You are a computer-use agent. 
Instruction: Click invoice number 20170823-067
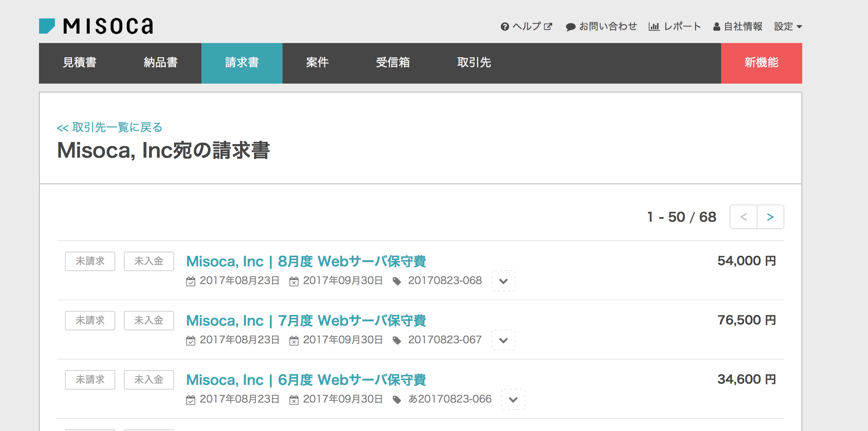coord(445,340)
